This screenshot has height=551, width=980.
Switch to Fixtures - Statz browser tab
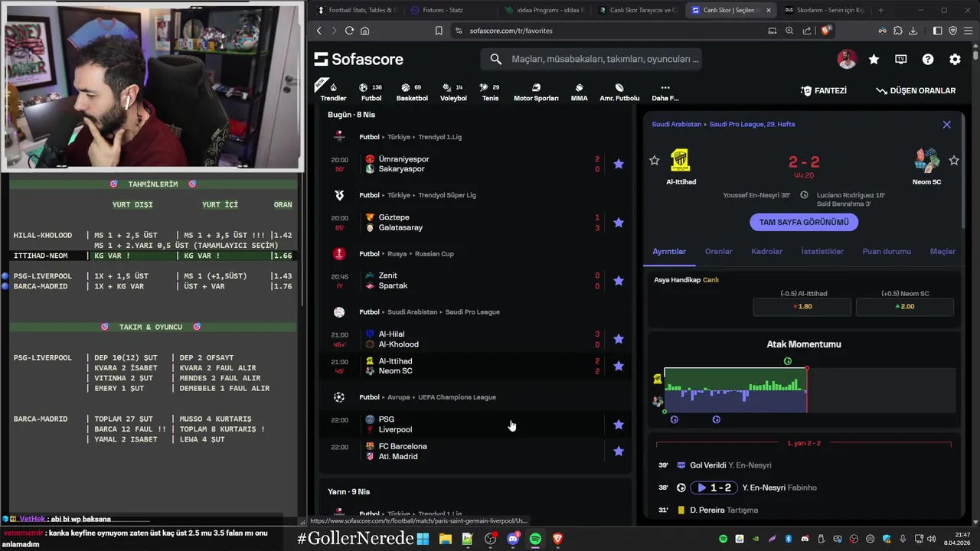pos(444,10)
